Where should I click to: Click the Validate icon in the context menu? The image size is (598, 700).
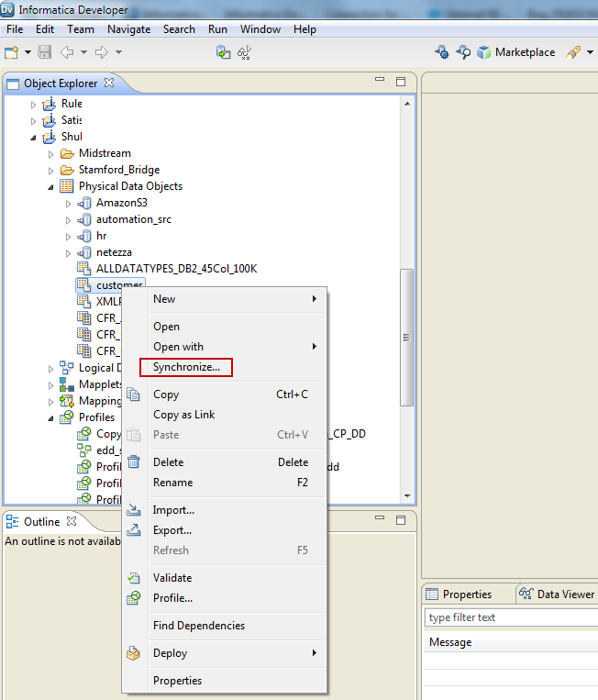[134, 578]
